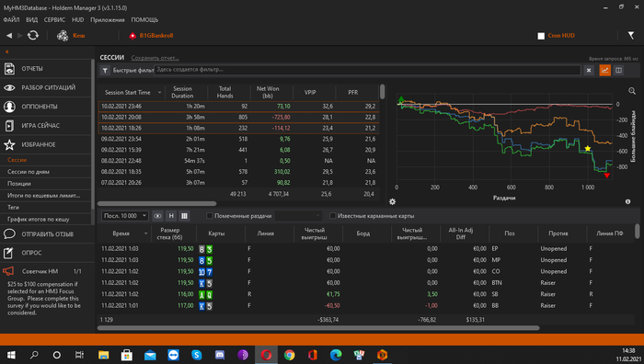644x364 pixels.
Task: Open the dropdown next to Помеченные раздачи
Action: point(298,216)
